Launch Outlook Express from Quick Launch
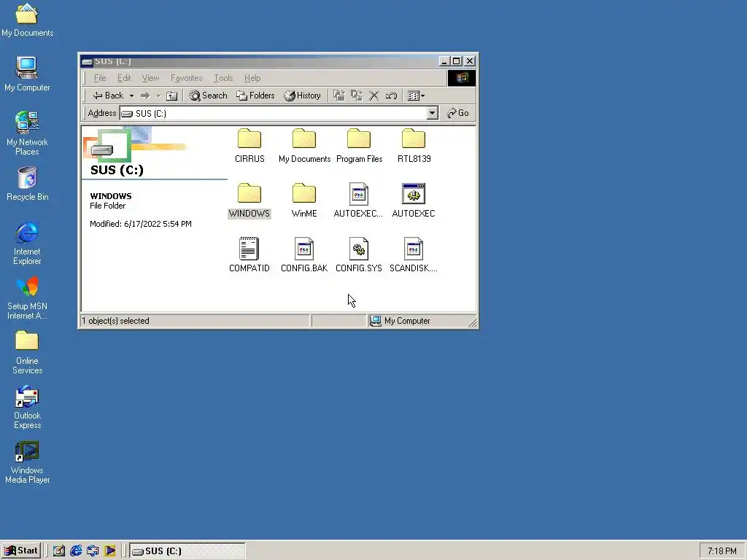Screen dimensions: 747x560 [x=93, y=551]
